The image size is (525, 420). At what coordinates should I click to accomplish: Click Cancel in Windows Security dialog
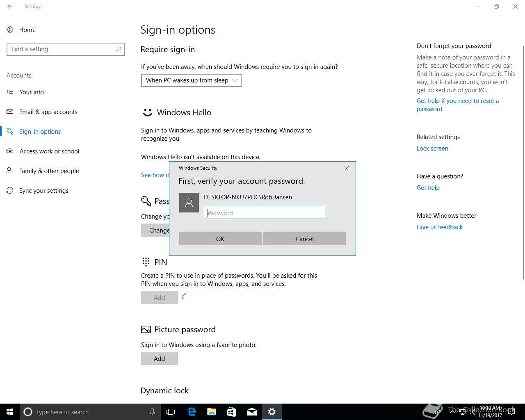coord(304,239)
